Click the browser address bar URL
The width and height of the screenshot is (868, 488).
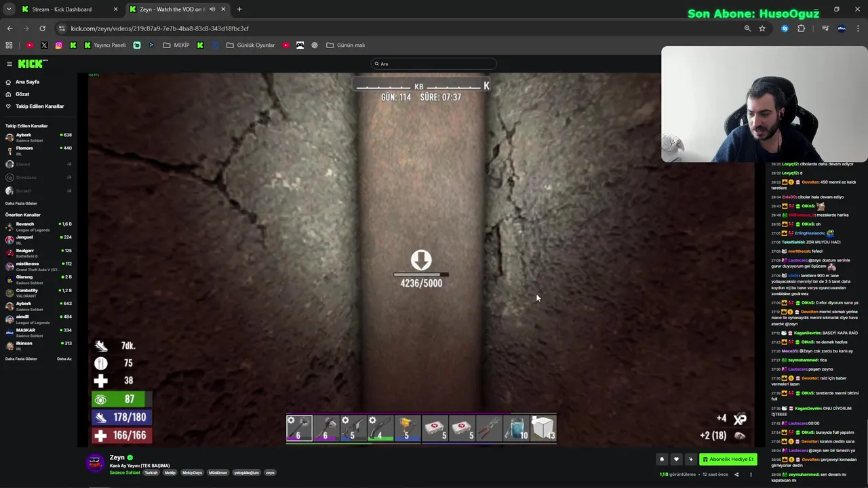(x=160, y=28)
